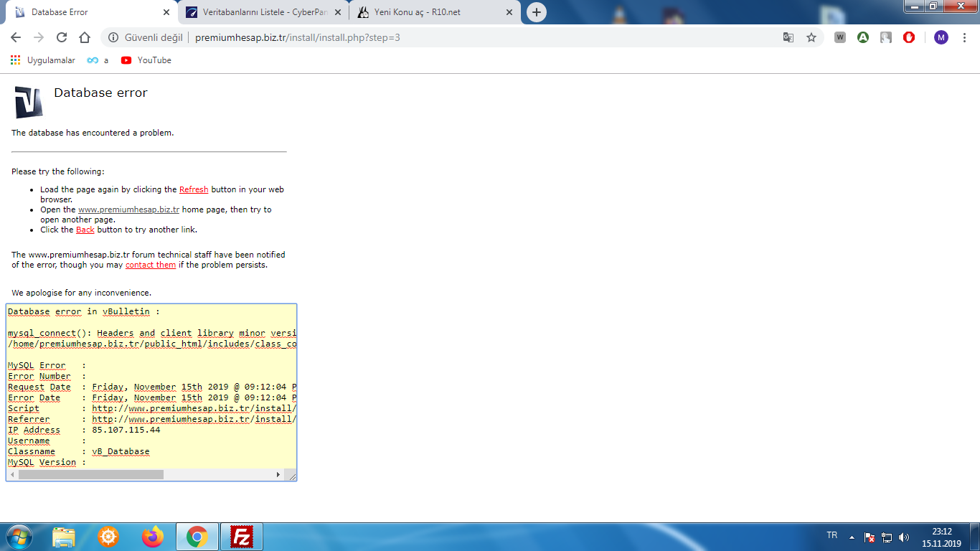Open the volume speaker icon in tray

(x=903, y=537)
